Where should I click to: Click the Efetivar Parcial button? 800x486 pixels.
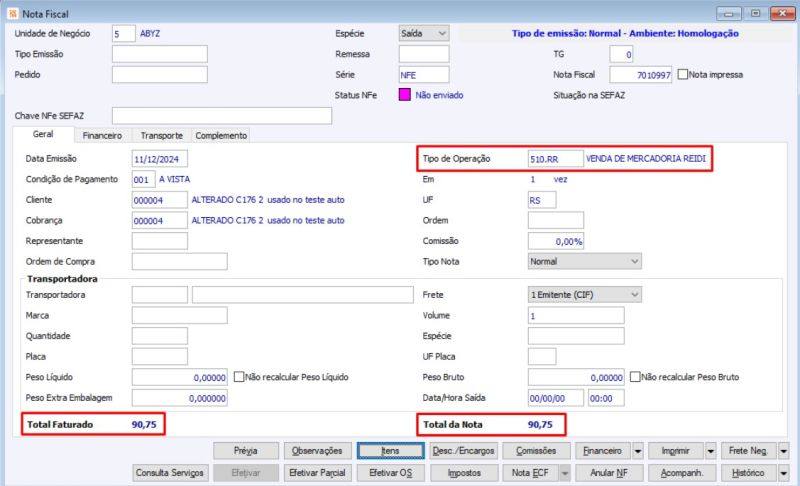(317, 473)
